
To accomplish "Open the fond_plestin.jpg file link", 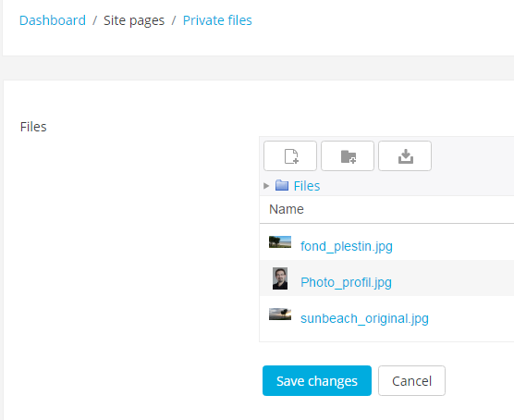I will tap(347, 246).
